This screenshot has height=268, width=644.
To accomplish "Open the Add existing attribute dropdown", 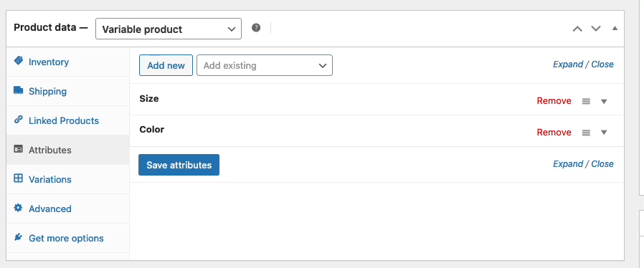I will pyautogui.click(x=265, y=65).
